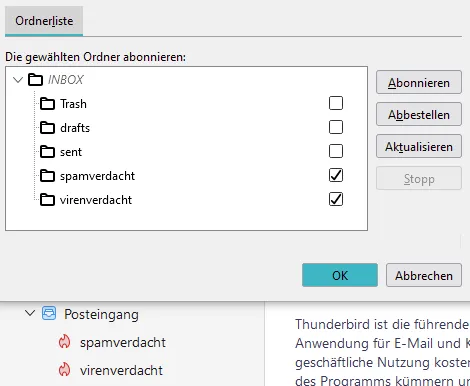Collapse the INBOX tree node
Screen dimensions: 470x386
click(x=18, y=80)
